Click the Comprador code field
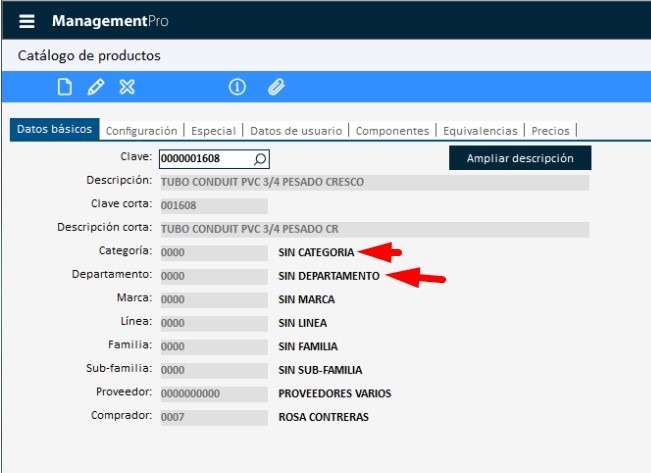This screenshot has height=473, width=651. click(x=212, y=417)
